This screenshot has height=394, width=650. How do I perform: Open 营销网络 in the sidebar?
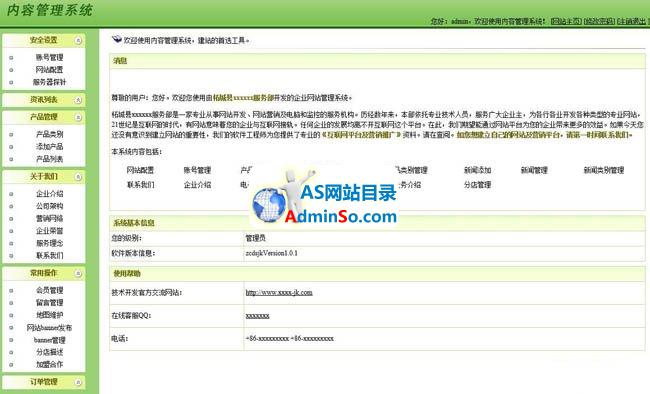pyautogui.click(x=49, y=219)
